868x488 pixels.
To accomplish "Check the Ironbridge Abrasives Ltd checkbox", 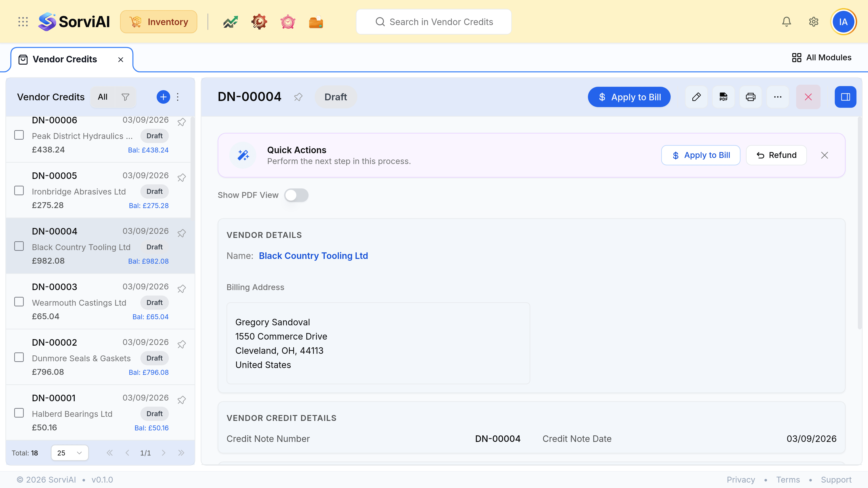I will [19, 191].
